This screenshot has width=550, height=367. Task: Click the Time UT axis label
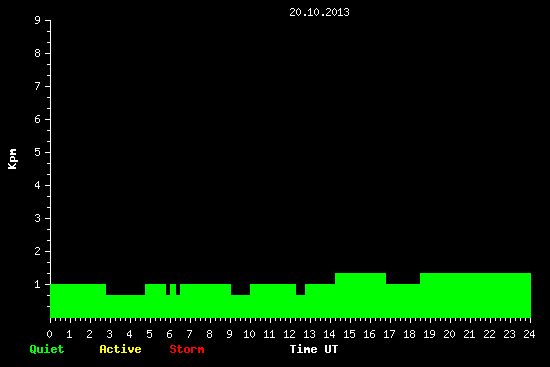pos(314,349)
